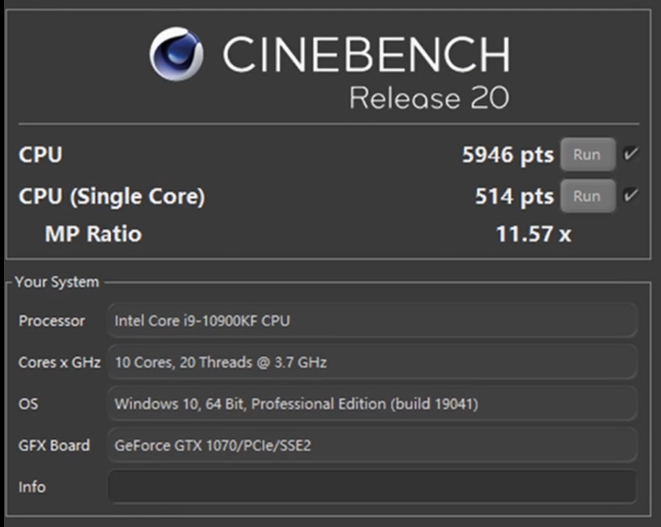Screen dimensions: 661x527
Task: Run the CPU (Single Core) benchmark
Action: pos(587,196)
